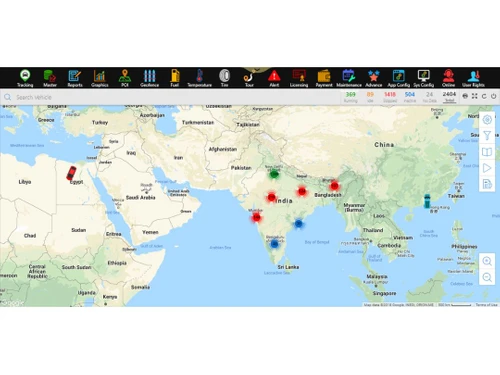Open the Sys Config monitor module

tap(424, 78)
